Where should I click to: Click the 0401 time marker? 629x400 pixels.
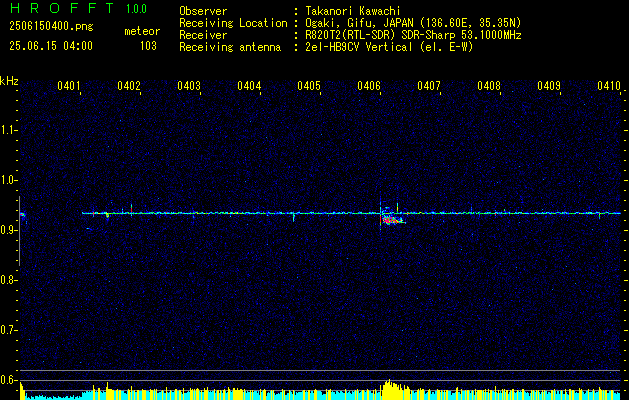pyautogui.click(x=69, y=85)
